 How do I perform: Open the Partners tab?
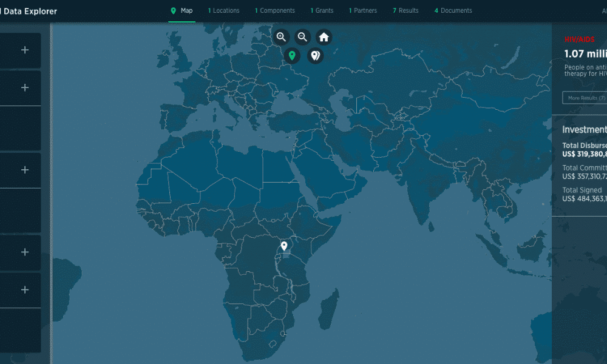pyautogui.click(x=363, y=10)
